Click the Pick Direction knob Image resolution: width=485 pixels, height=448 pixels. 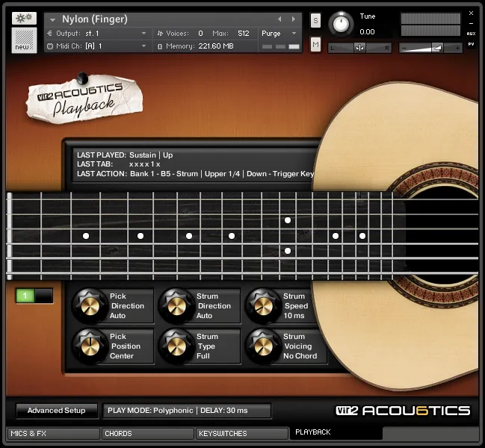pyautogui.click(x=90, y=306)
